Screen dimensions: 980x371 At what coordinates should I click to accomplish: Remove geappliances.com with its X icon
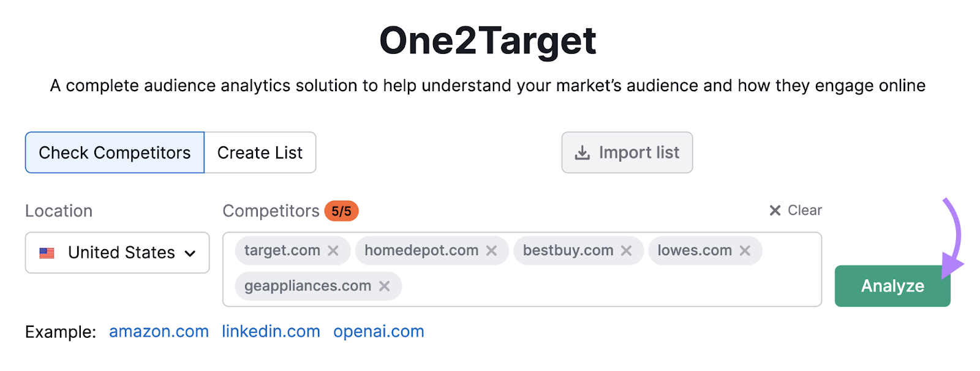[385, 285]
